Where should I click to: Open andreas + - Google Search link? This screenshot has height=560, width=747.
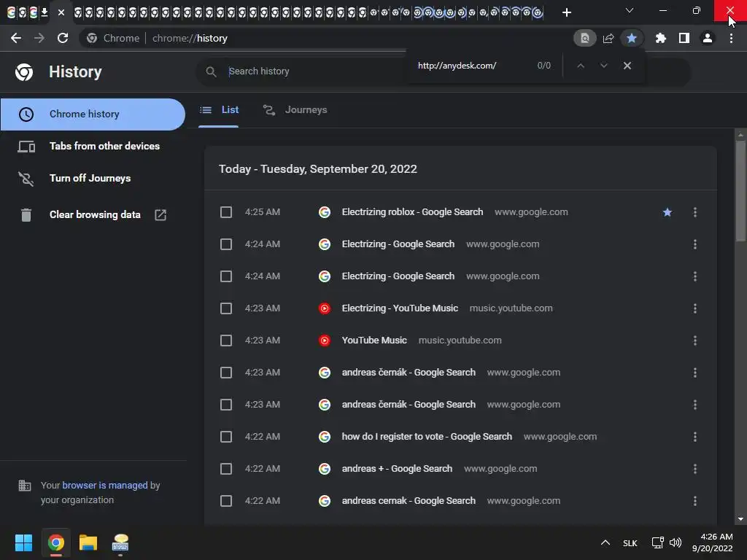pyautogui.click(x=397, y=469)
